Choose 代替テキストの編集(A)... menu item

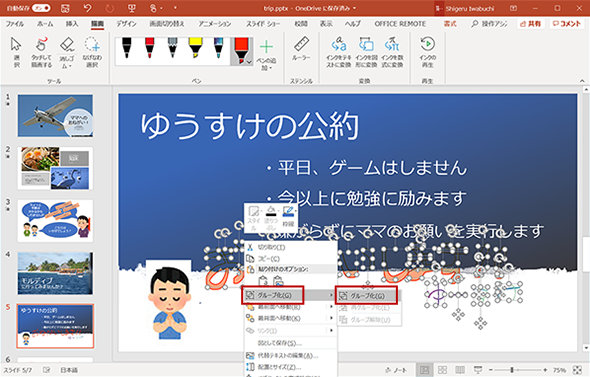tap(290, 355)
